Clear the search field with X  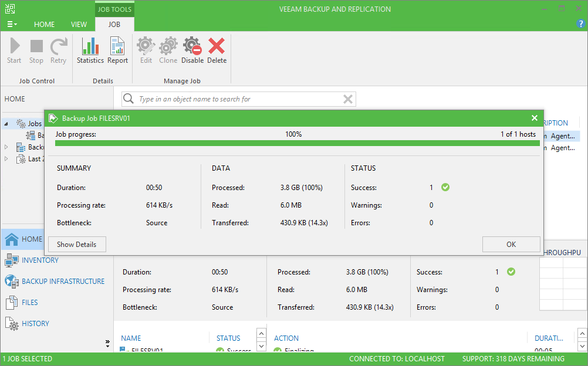coord(348,99)
